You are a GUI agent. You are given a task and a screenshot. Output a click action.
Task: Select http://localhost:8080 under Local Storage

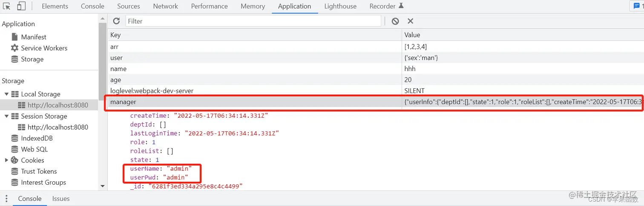click(58, 105)
